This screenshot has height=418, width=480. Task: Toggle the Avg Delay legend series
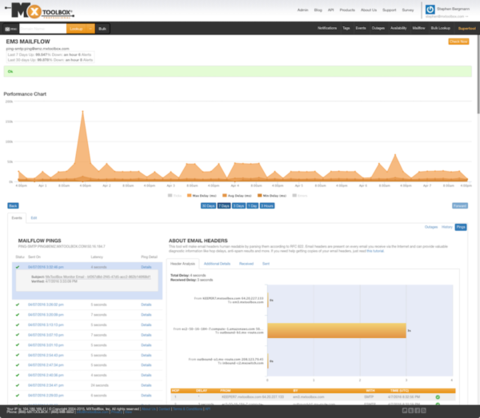tap(238, 196)
